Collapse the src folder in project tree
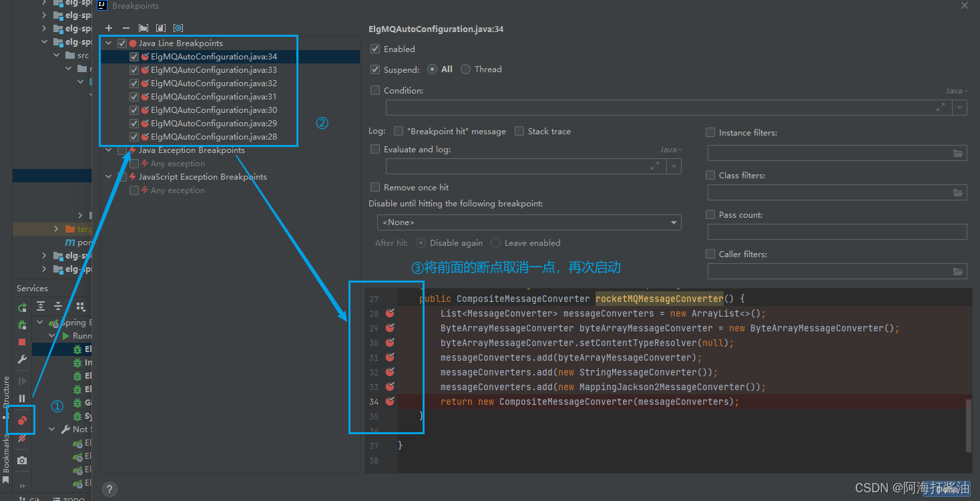 57,55
